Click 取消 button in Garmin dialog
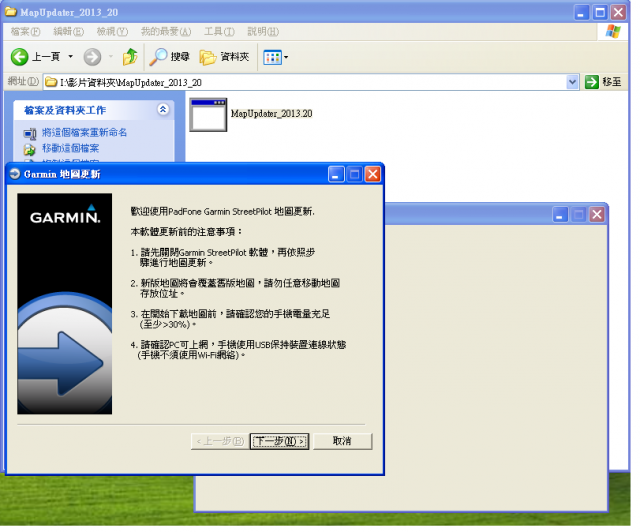Screen dimensions: 640x532 click(342, 441)
